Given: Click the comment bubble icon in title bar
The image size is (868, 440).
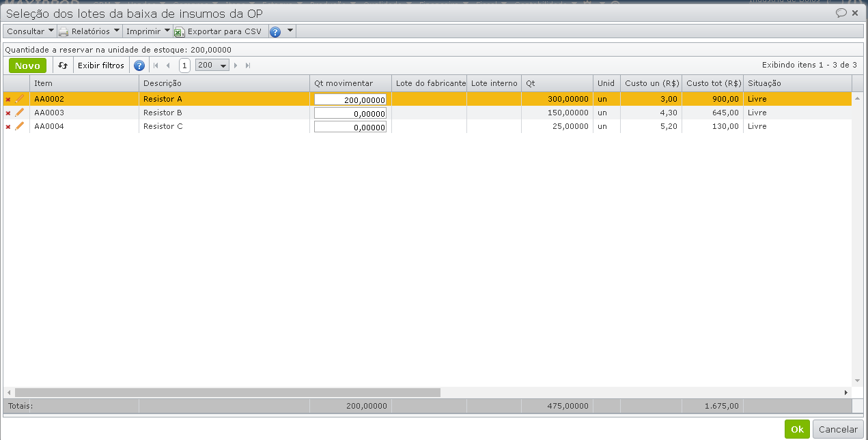Looking at the screenshot, I should [841, 12].
